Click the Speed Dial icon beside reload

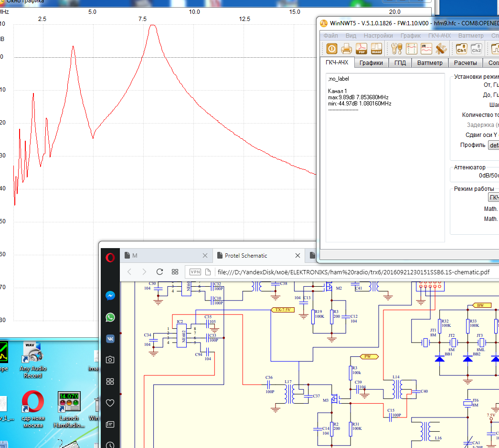175,272
